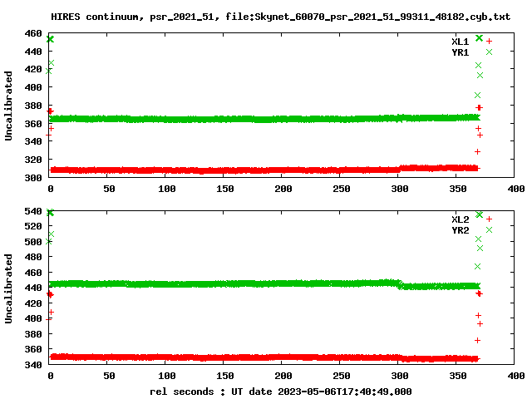Click the green cross marker beside YR2 legend
The height and width of the screenshot is (399, 532).
click(489, 230)
